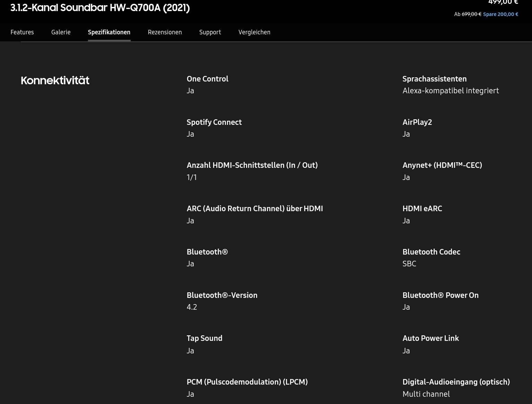This screenshot has width=532, height=404.
Task: Click the Tap Sound spec label
Action: [x=204, y=338]
